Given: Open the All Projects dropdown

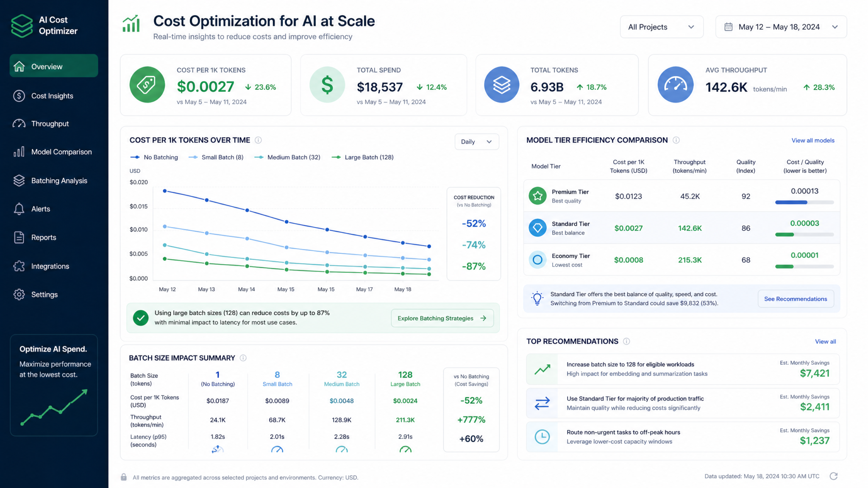Looking at the screenshot, I should [x=662, y=27].
